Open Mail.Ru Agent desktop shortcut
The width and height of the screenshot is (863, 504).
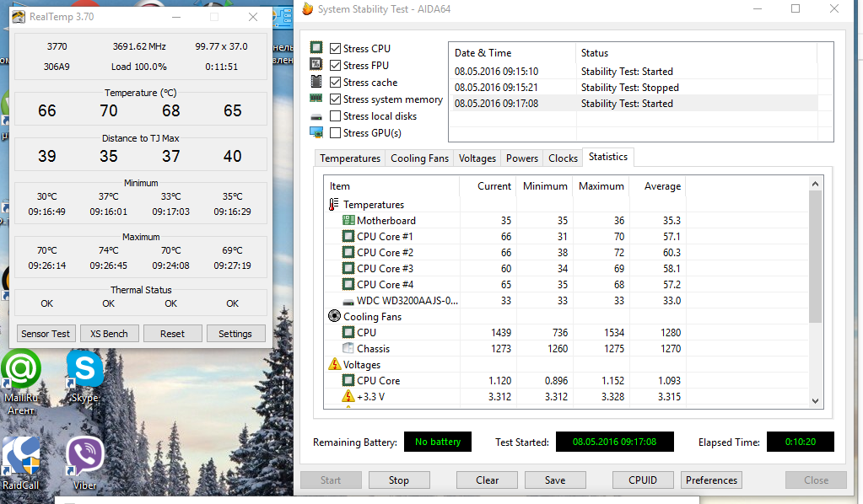click(x=21, y=383)
